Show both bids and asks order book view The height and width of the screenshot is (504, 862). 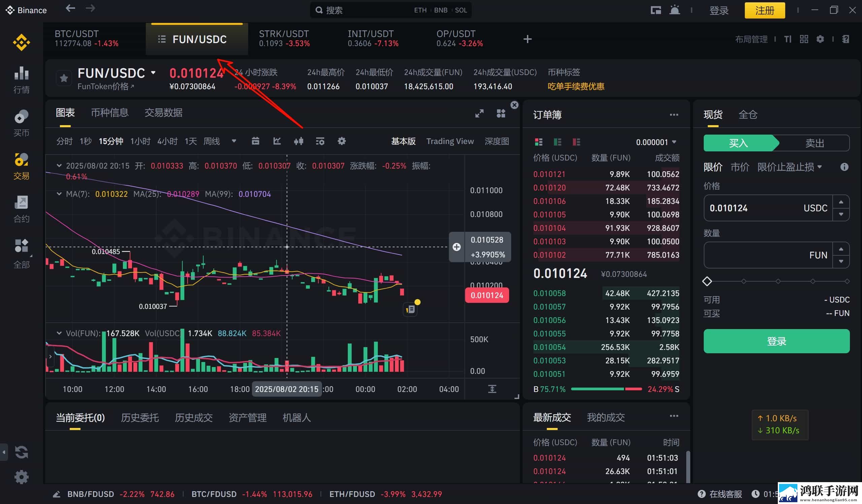(539, 142)
